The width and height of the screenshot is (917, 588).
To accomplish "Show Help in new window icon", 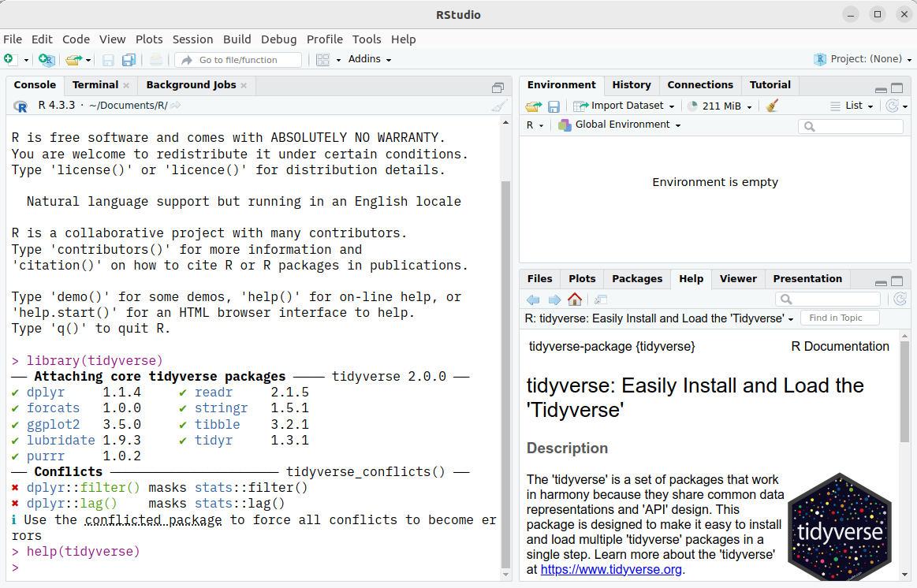I will 601,300.
